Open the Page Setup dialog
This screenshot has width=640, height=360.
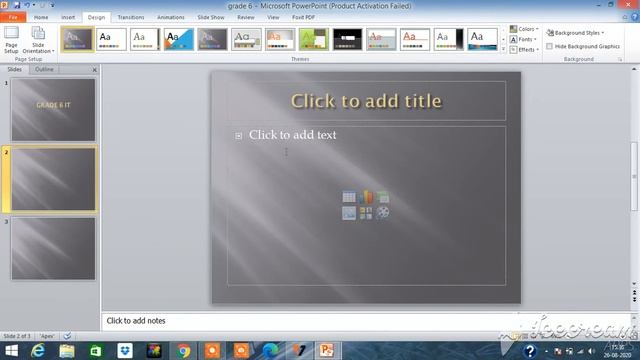[x=11, y=40]
